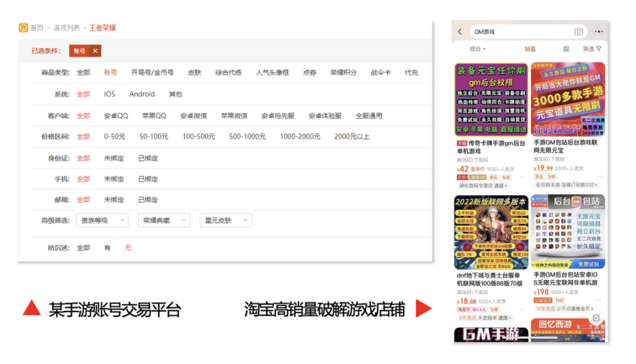Open options dots for 传奇卡牌手游 listing
The width and height of the screenshot is (636, 364).
(522, 177)
